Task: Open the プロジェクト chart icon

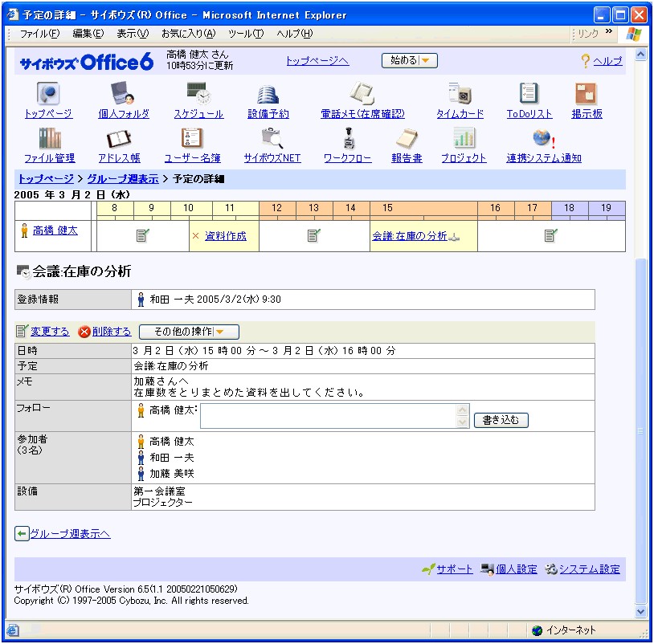Action: coord(464,137)
